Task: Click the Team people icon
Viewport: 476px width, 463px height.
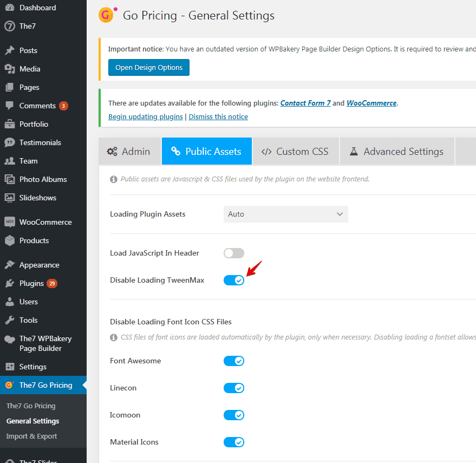Action: (10, 161)
